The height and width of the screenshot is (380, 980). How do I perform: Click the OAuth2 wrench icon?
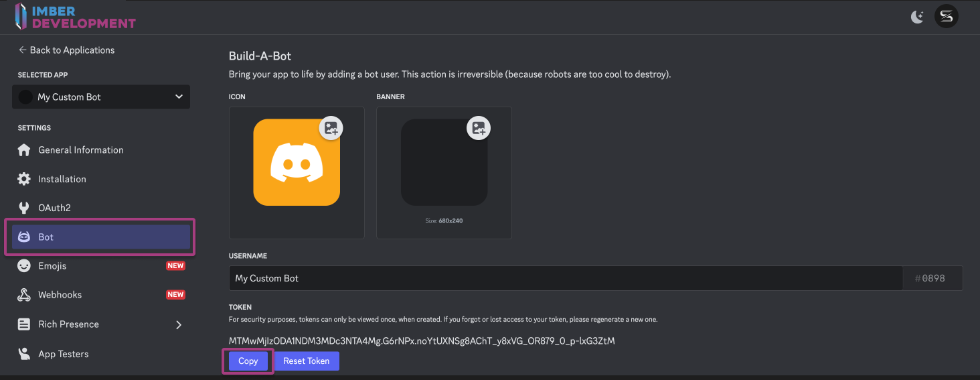pyautogui.click(x=24, y=208)
